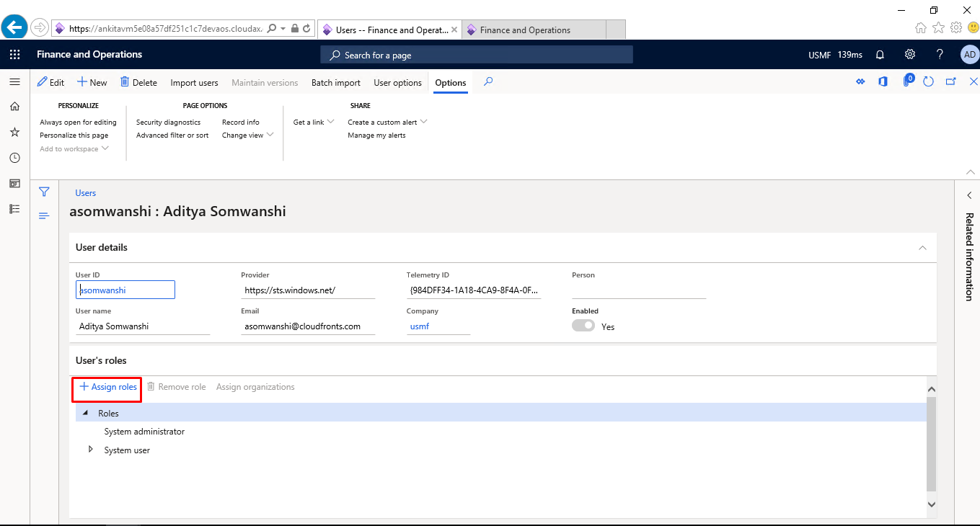Open the Power Apps icon in the action pane
Image resolution: width=980 pixels, height=526 pixels.
pyautogui.click(x=860, y=82)
